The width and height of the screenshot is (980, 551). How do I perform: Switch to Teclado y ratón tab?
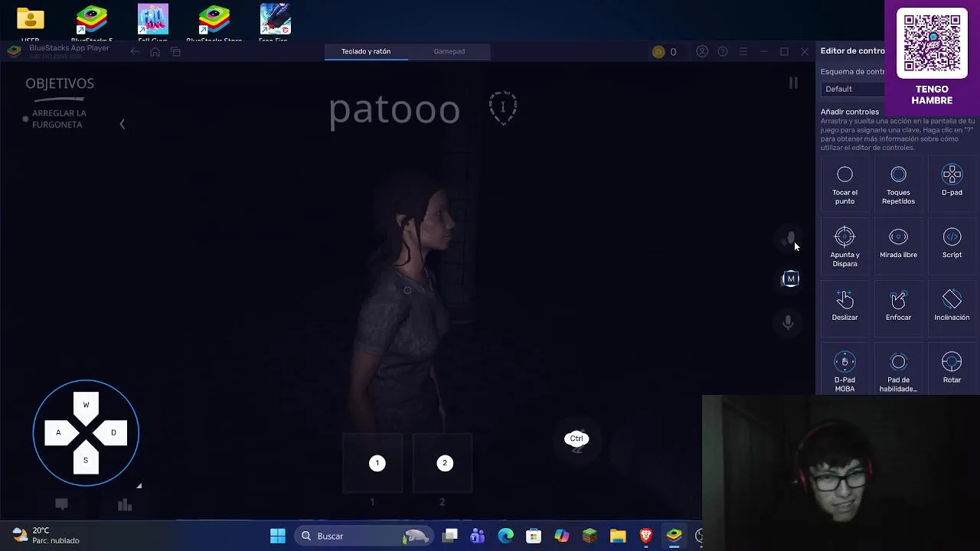[366, 51]
